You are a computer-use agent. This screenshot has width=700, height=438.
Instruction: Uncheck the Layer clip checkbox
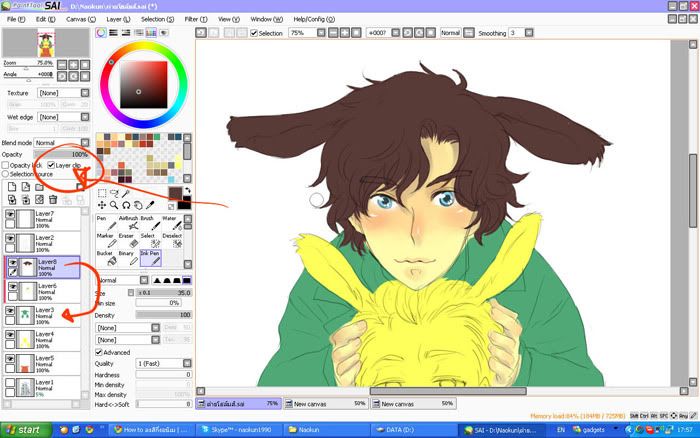click(52, 165)
